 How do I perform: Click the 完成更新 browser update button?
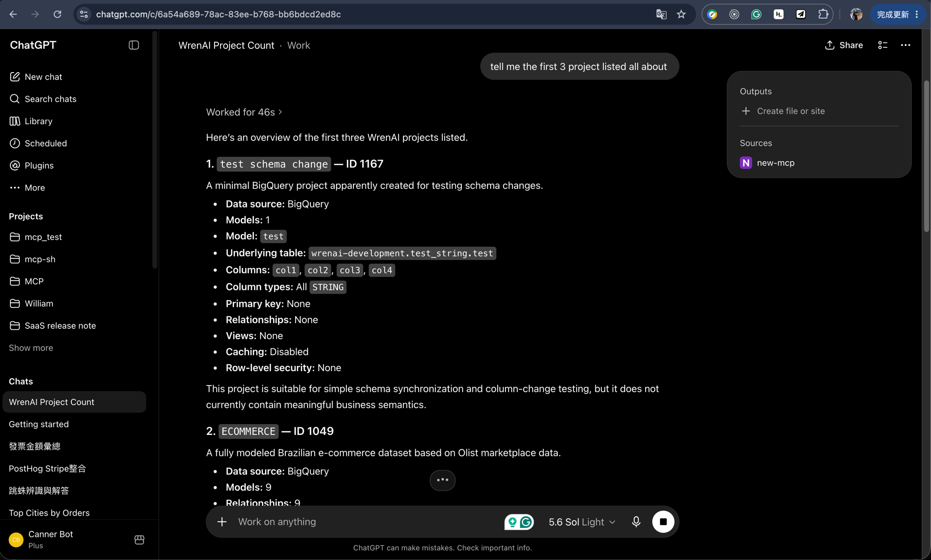point(897,14)
